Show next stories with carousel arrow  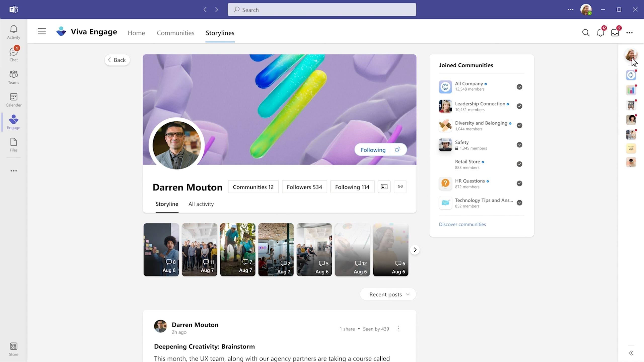pyautogui.click(x=415, y=250)
